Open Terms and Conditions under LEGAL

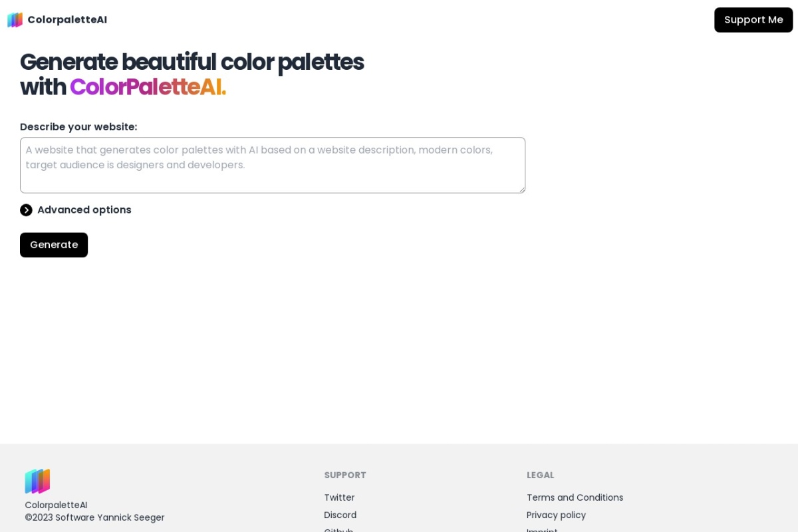tap(575, 497)
